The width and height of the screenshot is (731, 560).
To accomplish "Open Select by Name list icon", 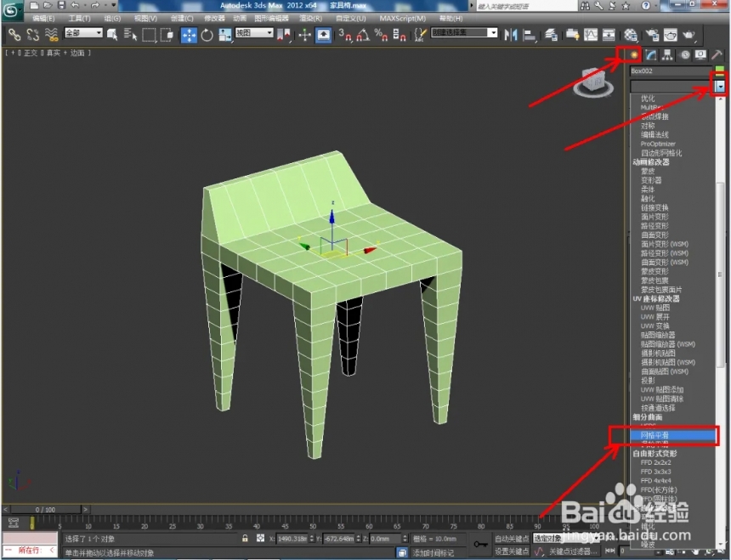I will click(x=130, y=35).
